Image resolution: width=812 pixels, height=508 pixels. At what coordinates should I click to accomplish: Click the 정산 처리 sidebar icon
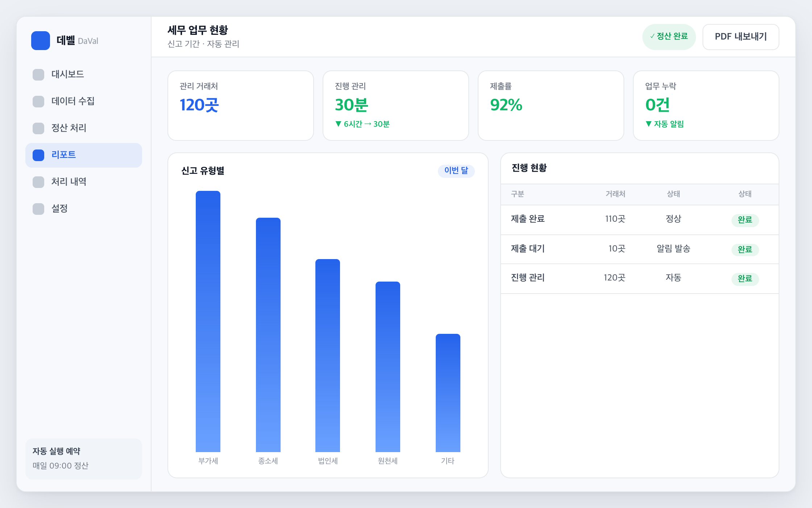click(x=38, y=128)
